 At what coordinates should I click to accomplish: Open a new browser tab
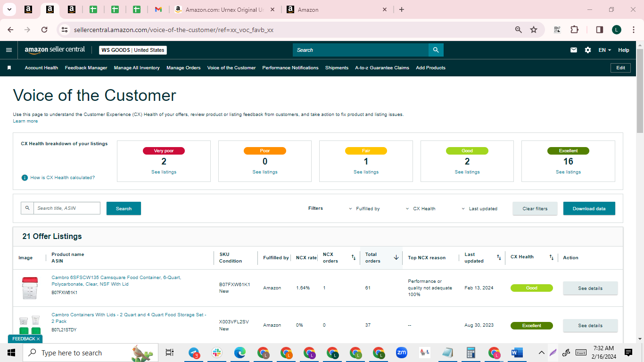tap(402, 9)
